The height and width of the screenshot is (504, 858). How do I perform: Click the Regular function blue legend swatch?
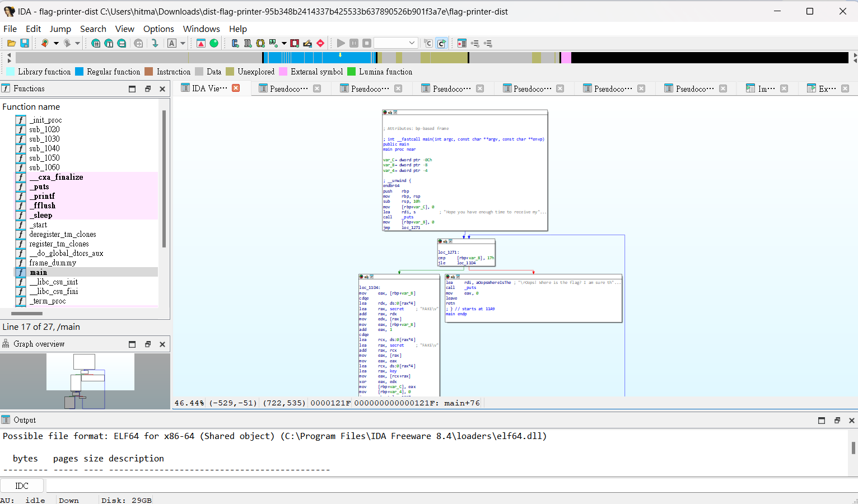click(79, 72)
